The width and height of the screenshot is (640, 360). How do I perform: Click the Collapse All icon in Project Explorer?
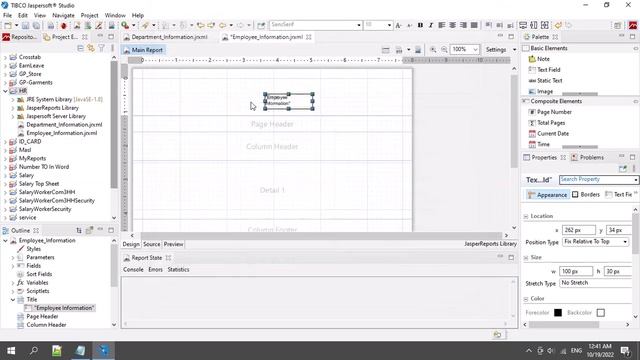click(x=80, y=48)
